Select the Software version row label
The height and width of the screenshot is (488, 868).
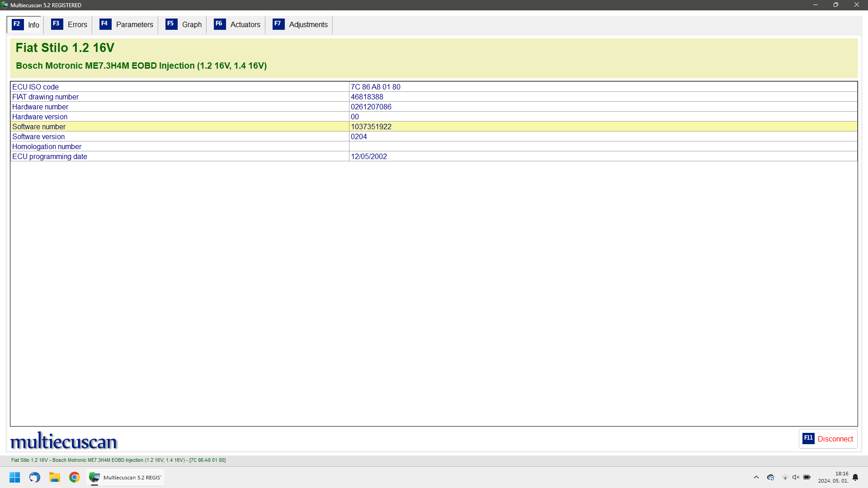(38, 136)
